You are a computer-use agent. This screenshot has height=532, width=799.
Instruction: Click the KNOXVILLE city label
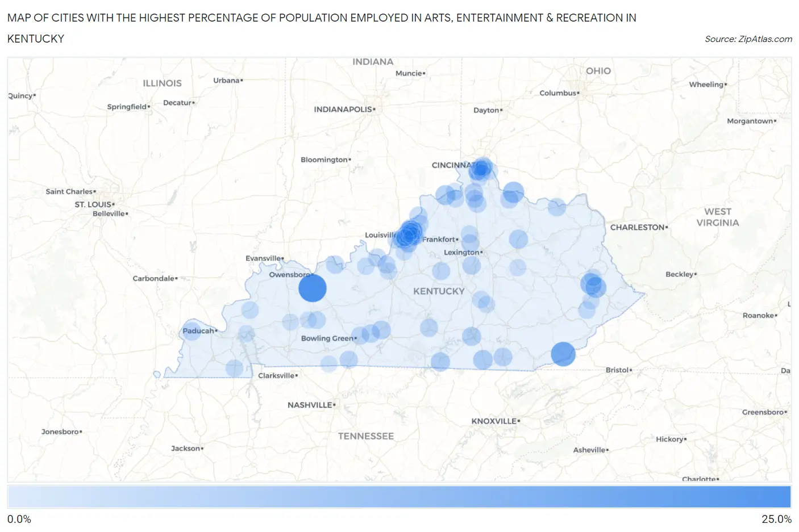[x=494, y=421]
